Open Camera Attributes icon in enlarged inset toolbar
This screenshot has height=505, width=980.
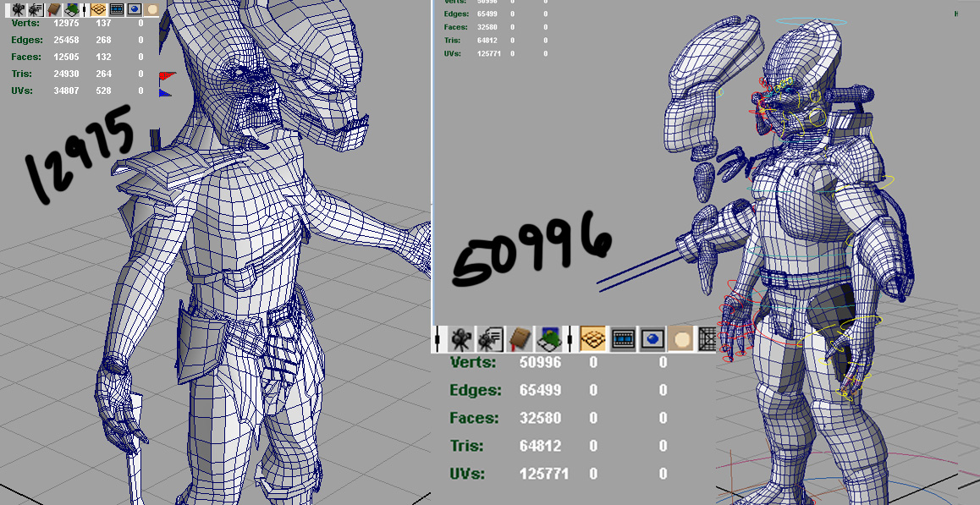point(491,339)
